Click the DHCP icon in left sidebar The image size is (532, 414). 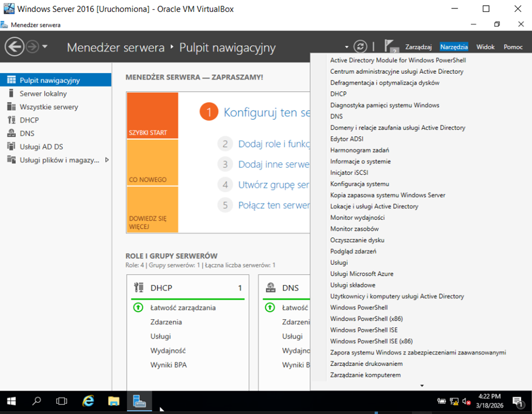(x=11, y=120)
